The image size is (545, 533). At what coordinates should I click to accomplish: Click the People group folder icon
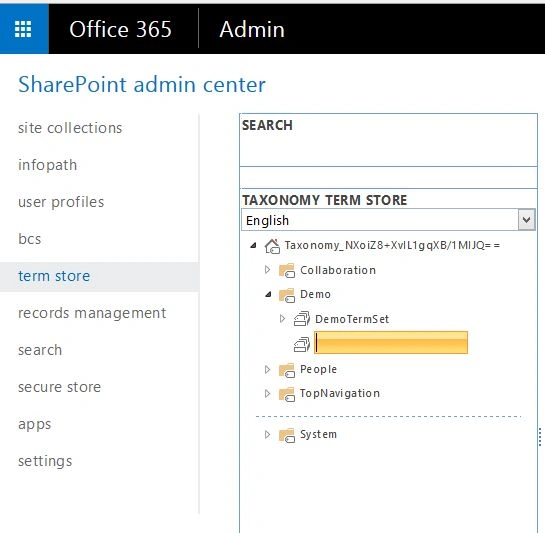pyautogui.click(x=287, y=370)
